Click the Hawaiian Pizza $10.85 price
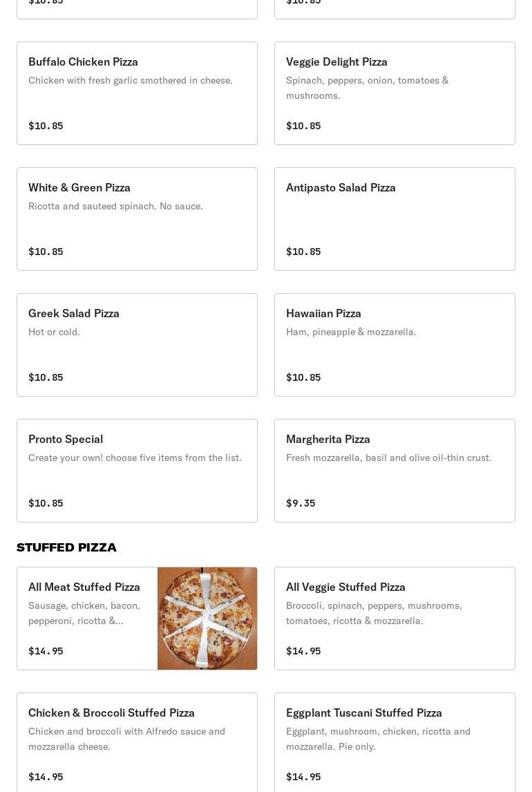The width and height of the screenshot is (532, 792). (x=303, y=377)
